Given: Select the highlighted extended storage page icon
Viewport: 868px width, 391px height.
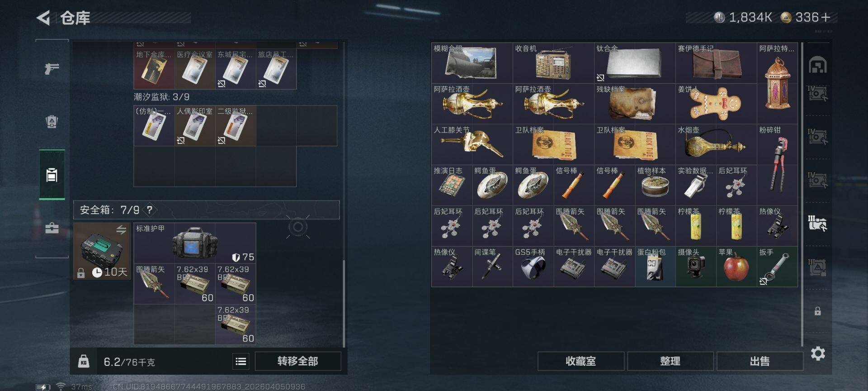Looking at the screenshot, I should 817,223.
